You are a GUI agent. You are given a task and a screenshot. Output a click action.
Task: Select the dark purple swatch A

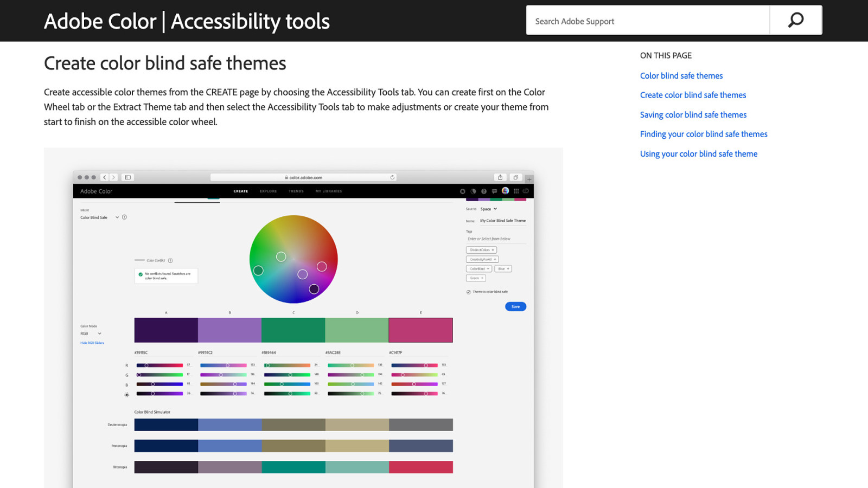(x=166, y=330)
